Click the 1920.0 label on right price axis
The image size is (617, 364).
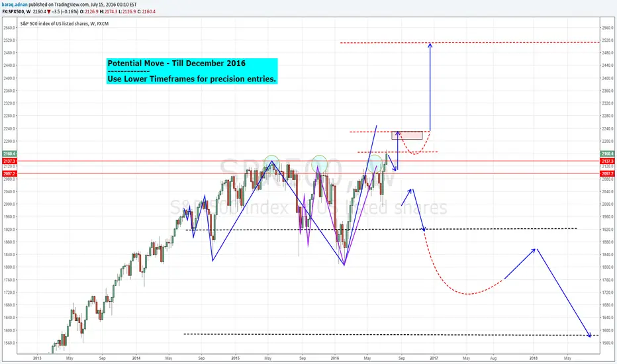click(608, 230)
